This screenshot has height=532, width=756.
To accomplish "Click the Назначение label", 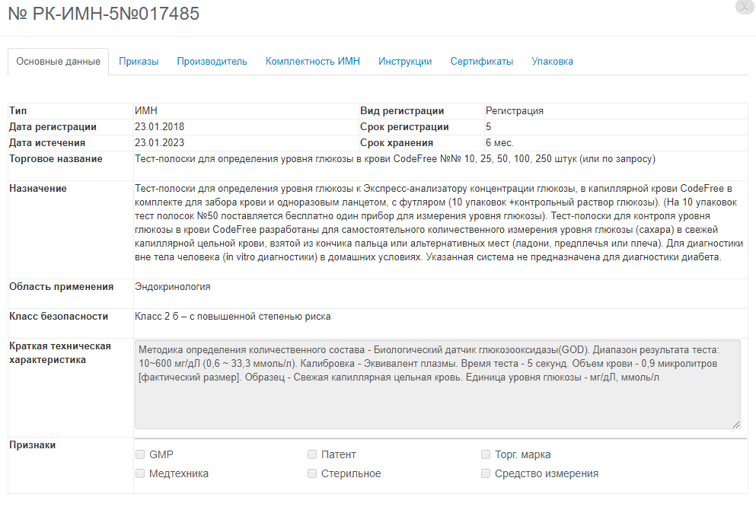I will pos(38,189).
